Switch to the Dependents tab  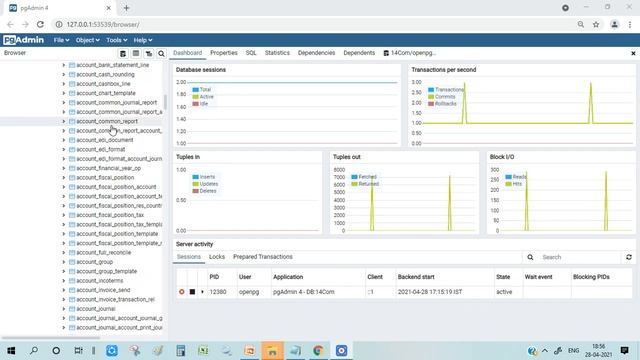tap(359, 53)
